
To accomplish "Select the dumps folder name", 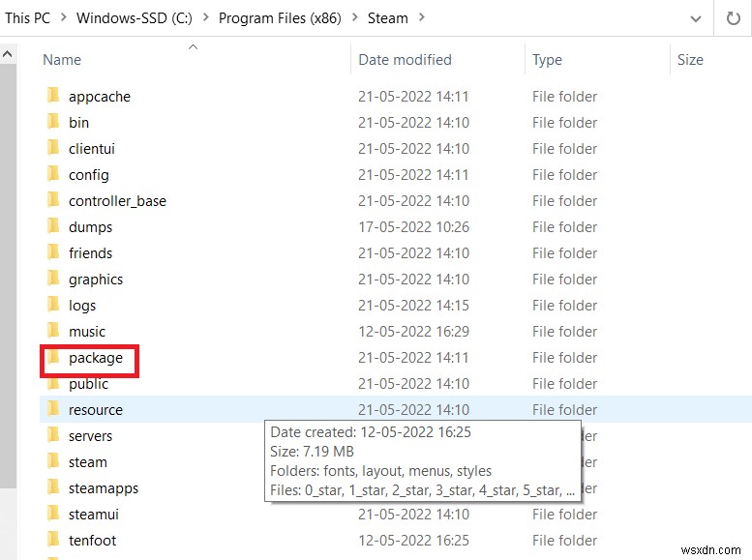I will [x=90, y=227].
